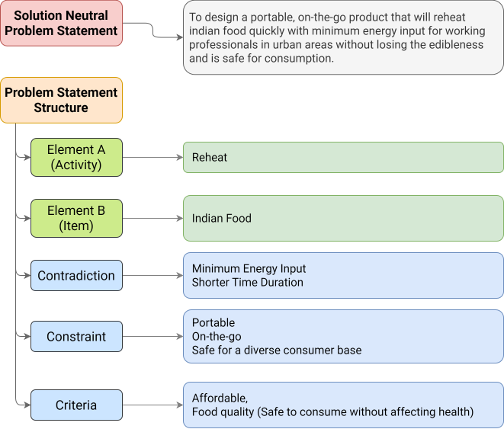Select the arrow leaving the Criteria node
The width and height of the screenshot is (504, 429).
pos(152,405)
